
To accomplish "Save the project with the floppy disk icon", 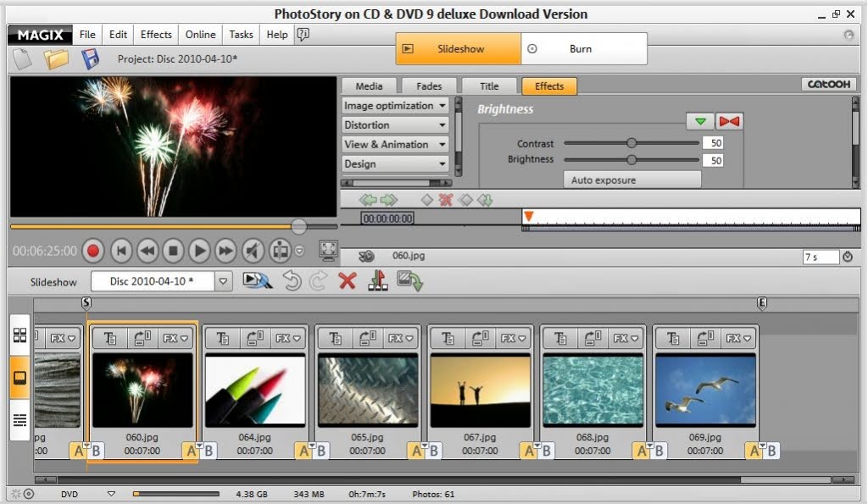I will click(90, 59).
